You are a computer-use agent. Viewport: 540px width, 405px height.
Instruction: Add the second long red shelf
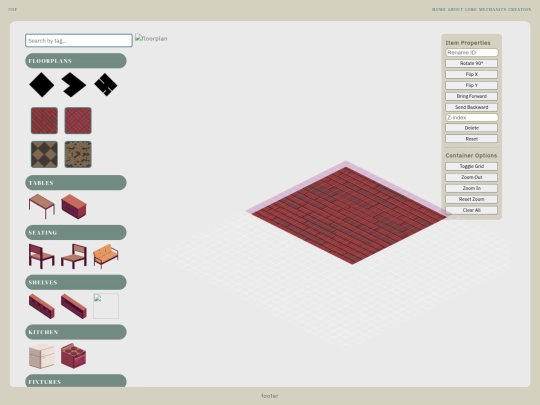pos(74,306)
